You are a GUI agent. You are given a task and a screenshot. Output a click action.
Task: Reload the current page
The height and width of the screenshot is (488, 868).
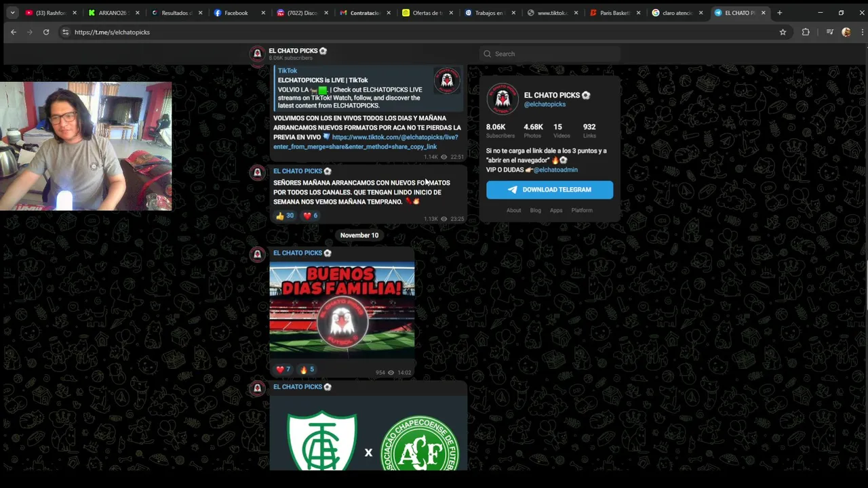click(x=46, y=32)
